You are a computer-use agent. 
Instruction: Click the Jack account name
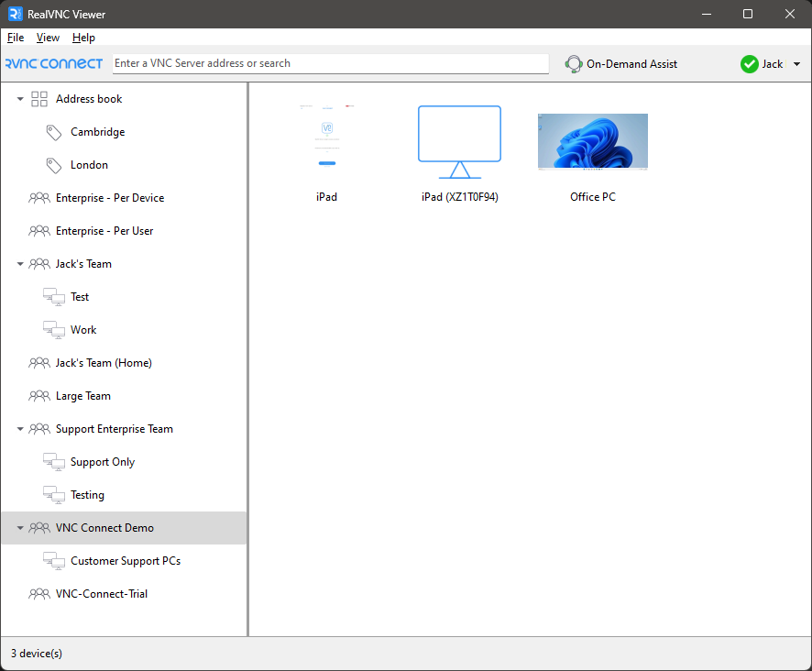coord(772,64)
